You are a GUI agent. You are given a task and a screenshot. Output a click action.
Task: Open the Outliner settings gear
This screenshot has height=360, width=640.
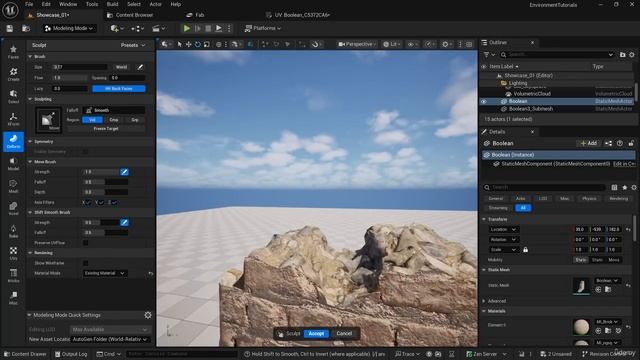click(632, 54)
